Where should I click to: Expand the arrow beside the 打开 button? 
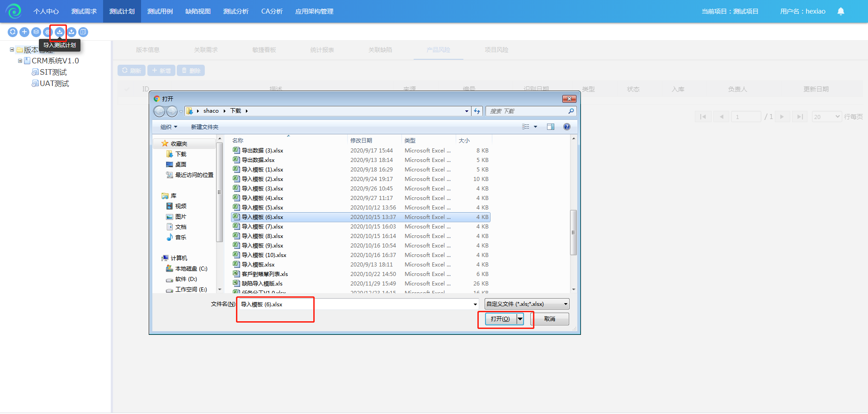(x=520, y=319)
